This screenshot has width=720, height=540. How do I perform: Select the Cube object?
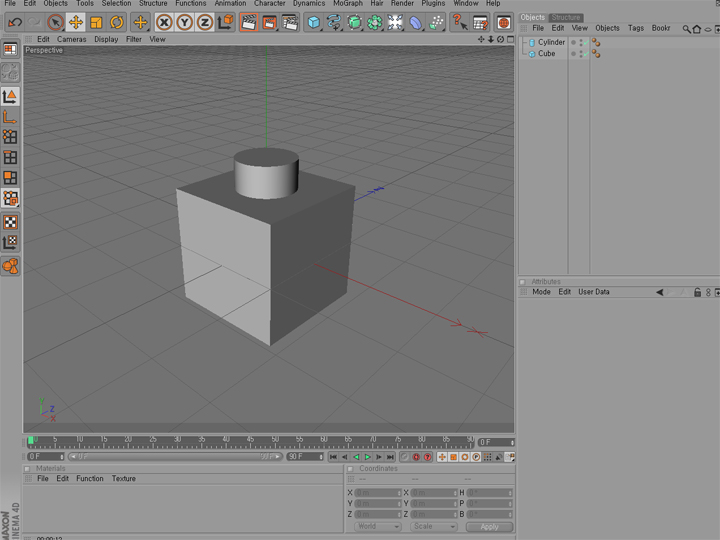(546, 54)
